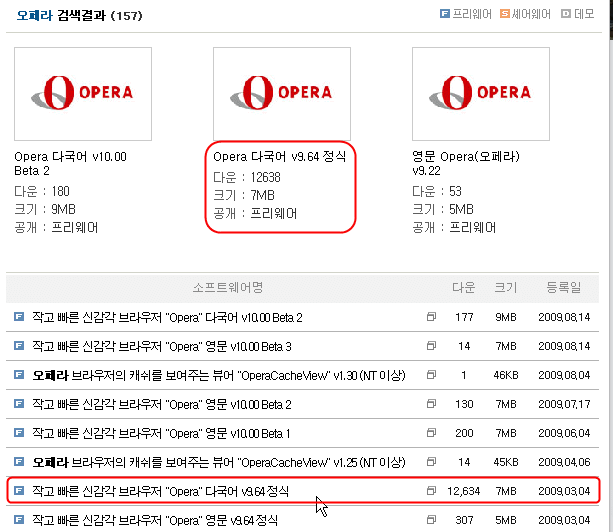Open 영문 Opera(오페라) v9.22 title link

point(466,164)
